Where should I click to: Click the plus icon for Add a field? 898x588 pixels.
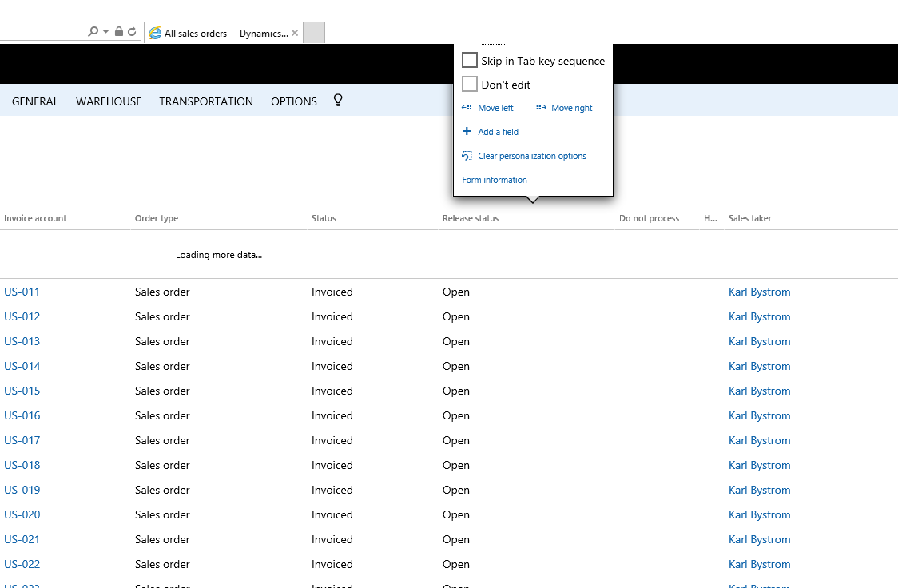tap(467, 132)
